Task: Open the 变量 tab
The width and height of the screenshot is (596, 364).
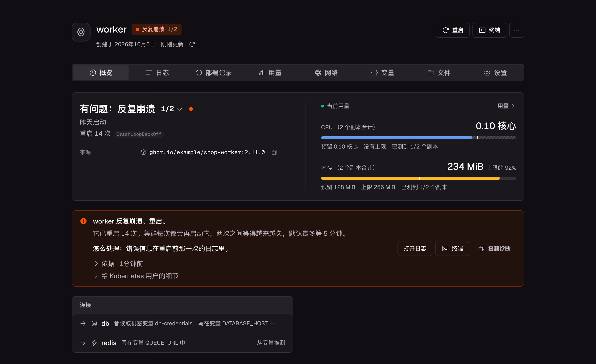Action: click(x=382, y=73)
